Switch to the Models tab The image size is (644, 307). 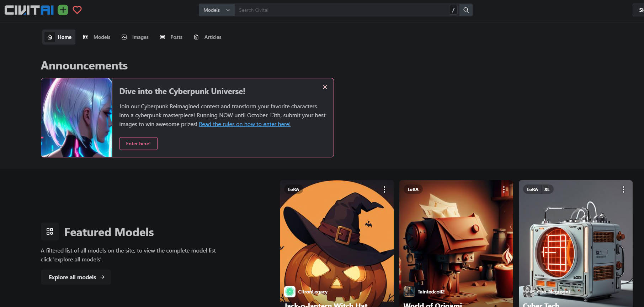click(x=97, y=37)
